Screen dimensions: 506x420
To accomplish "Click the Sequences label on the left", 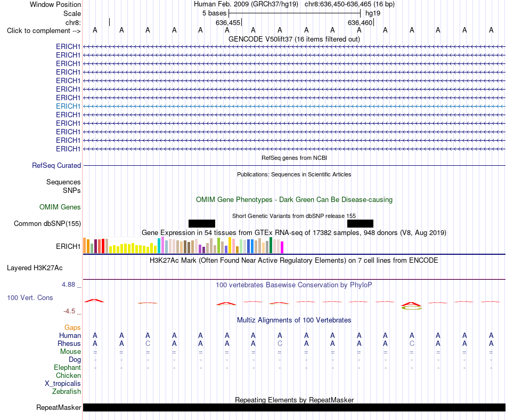I will click(63, 182).
